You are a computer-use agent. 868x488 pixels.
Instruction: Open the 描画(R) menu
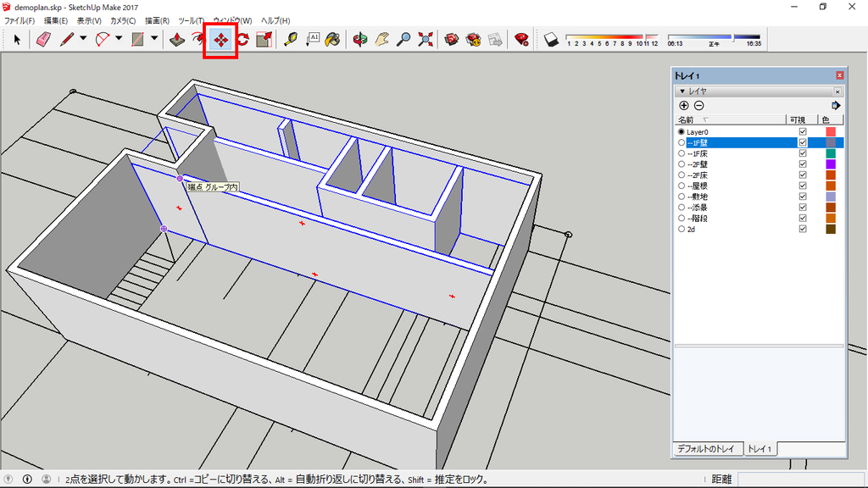click(x=157, y=20)
